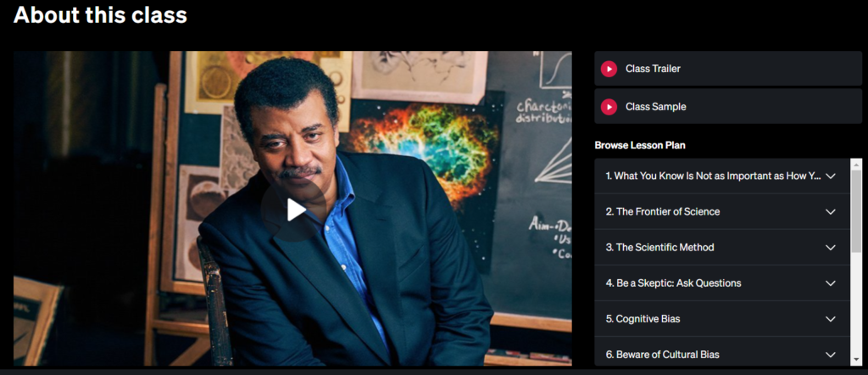Click the lesson plan scrollbar thumb
Viewport: 868px width, 375px height.
pos(856,210)
